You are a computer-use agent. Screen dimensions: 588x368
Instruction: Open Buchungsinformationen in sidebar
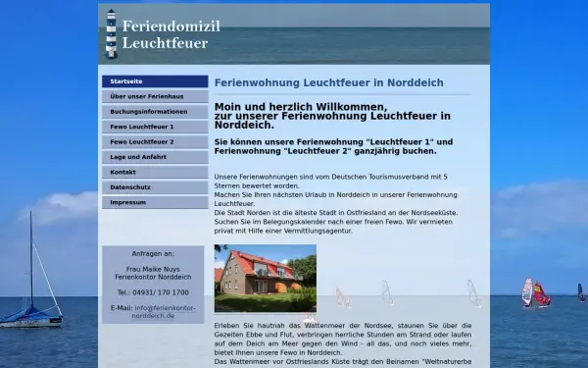click(155, 112)
